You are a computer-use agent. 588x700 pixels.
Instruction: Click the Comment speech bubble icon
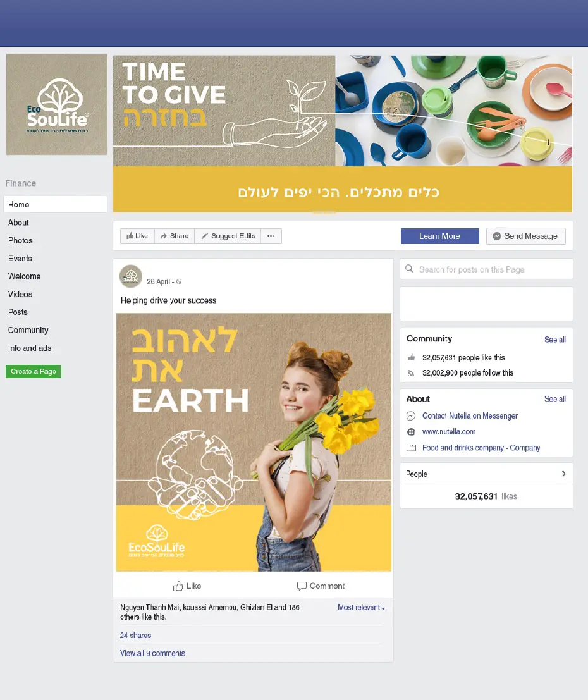302,586
